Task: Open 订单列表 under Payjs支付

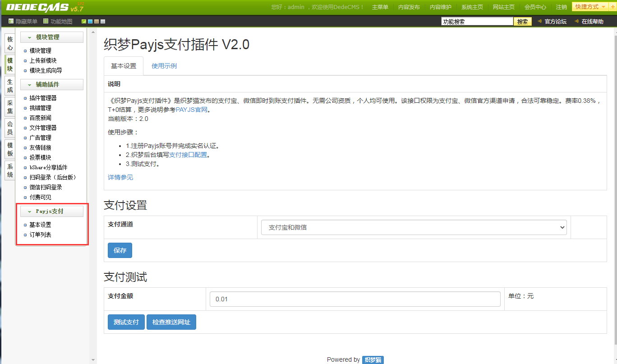Action: click(x=41, y=235)
